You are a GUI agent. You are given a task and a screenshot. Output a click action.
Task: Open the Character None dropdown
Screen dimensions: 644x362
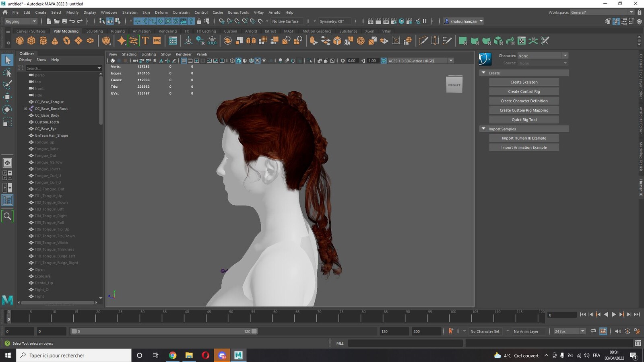(543, 56)
